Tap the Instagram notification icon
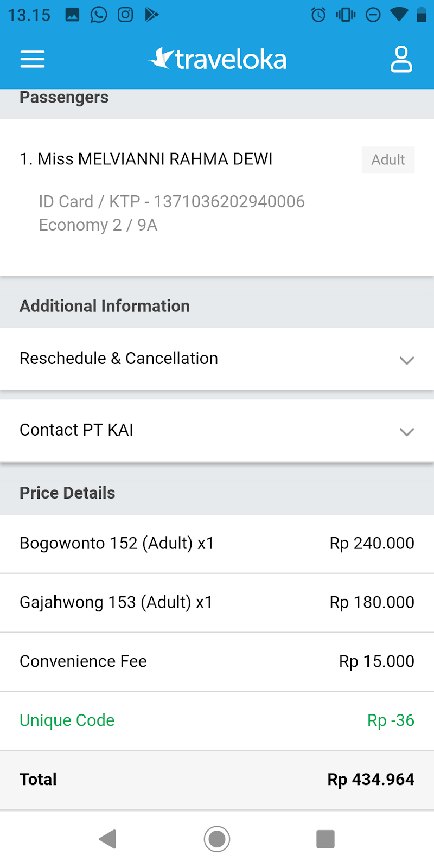Screen dimensions: 434x868 (125, 15)
